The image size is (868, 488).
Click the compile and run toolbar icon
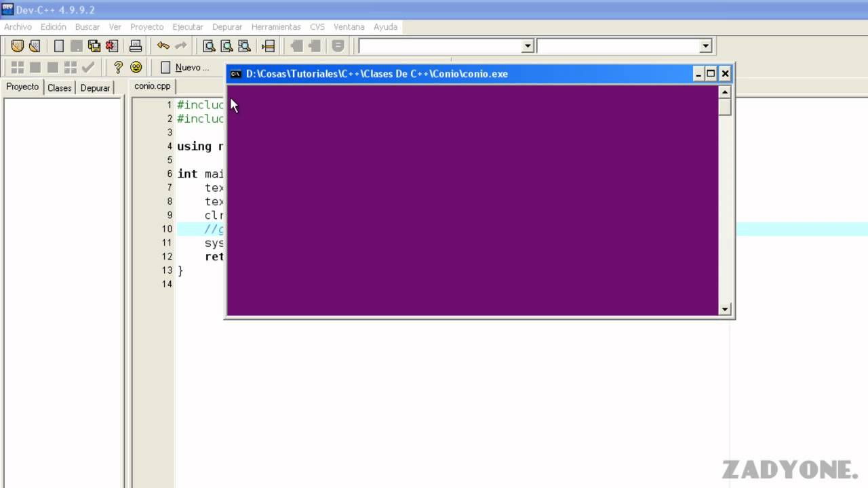pos(52,67)
